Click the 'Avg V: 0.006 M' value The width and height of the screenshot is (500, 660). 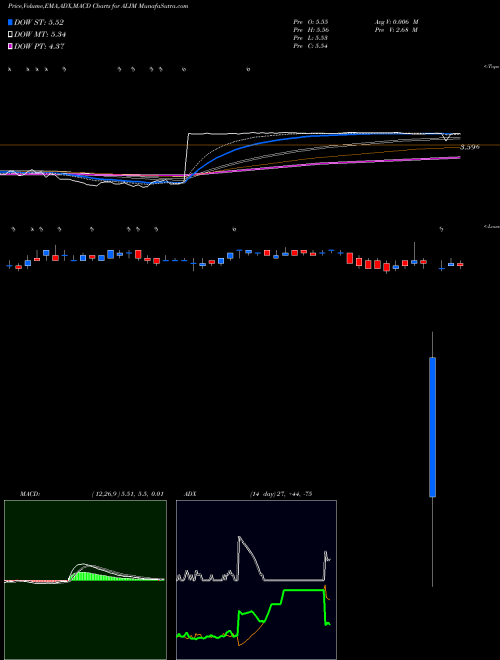tap(397, 21)
